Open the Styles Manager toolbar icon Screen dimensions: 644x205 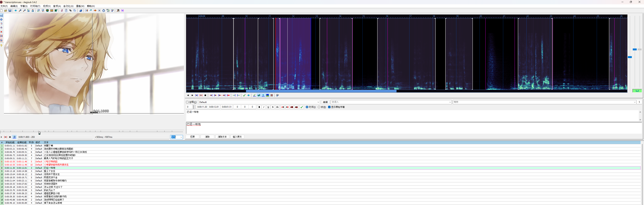click(62, 10)
